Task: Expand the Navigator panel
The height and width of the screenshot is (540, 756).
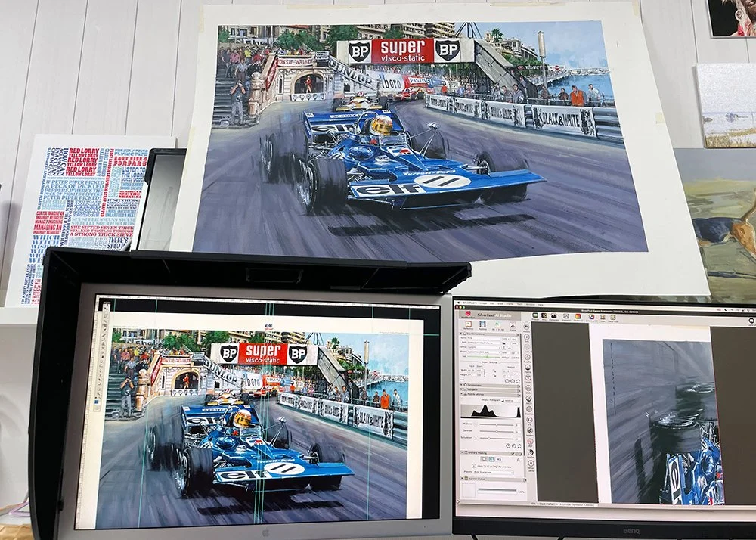Action: point(461,389)
